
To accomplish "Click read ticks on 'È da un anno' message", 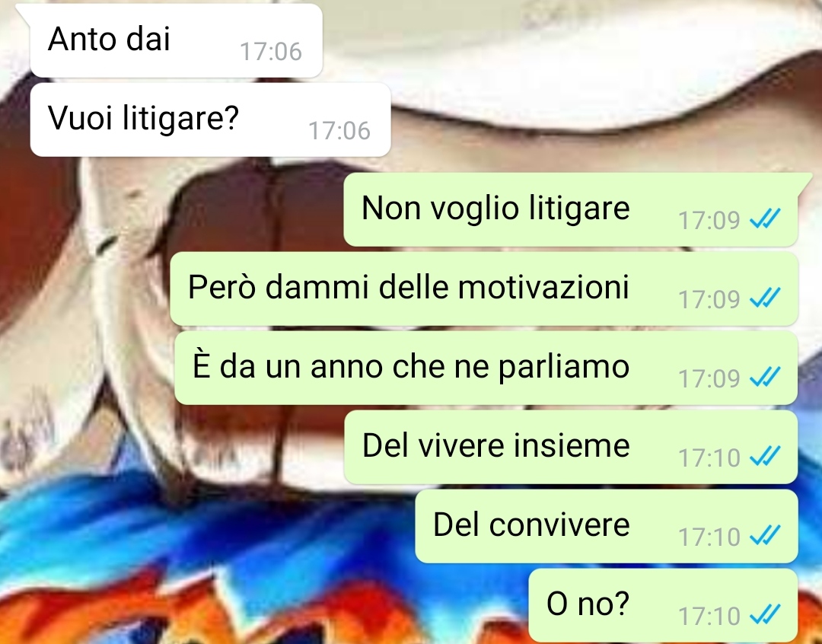I will point(765,377).
